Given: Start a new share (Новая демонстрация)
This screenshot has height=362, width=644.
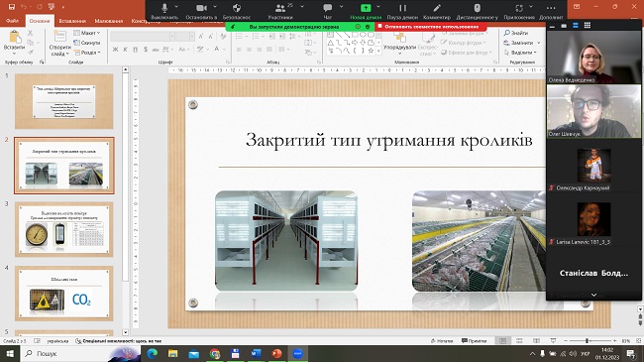Looking at the screenshot, I should (x=366, y=11).
